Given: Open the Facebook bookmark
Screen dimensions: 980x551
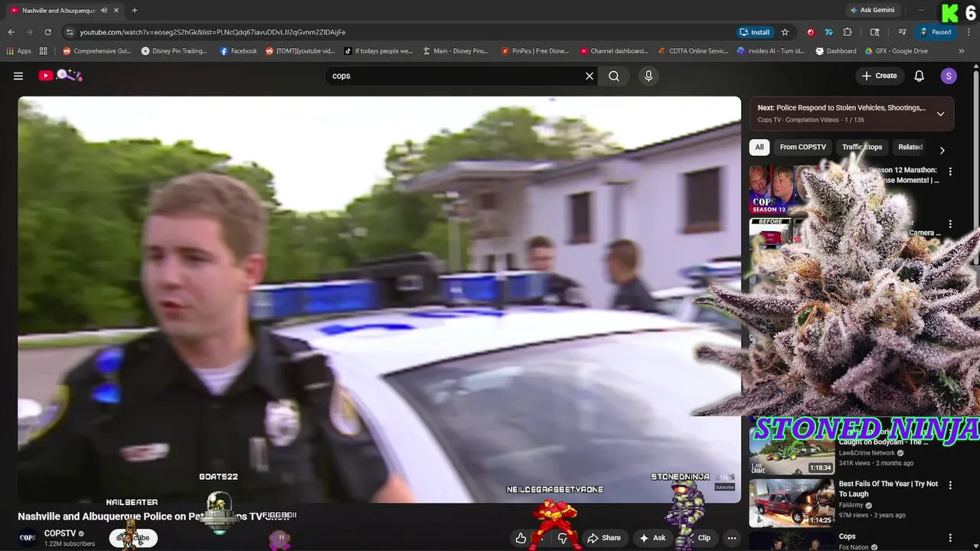Looking at the screenshot, I should point(238,51).
